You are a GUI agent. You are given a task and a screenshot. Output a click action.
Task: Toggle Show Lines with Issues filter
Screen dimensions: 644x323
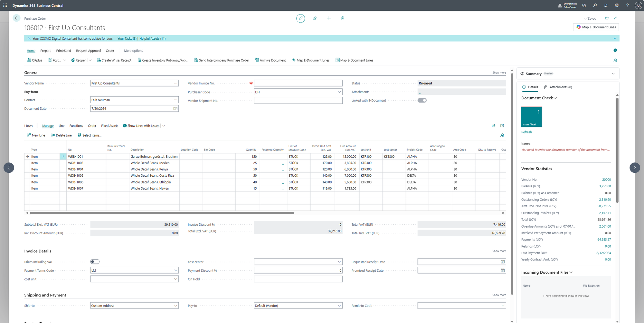click(x=141, y=126)
